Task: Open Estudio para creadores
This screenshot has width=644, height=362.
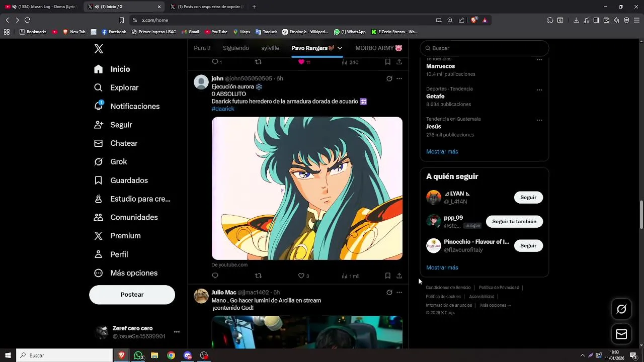Action: coord(132,199)
